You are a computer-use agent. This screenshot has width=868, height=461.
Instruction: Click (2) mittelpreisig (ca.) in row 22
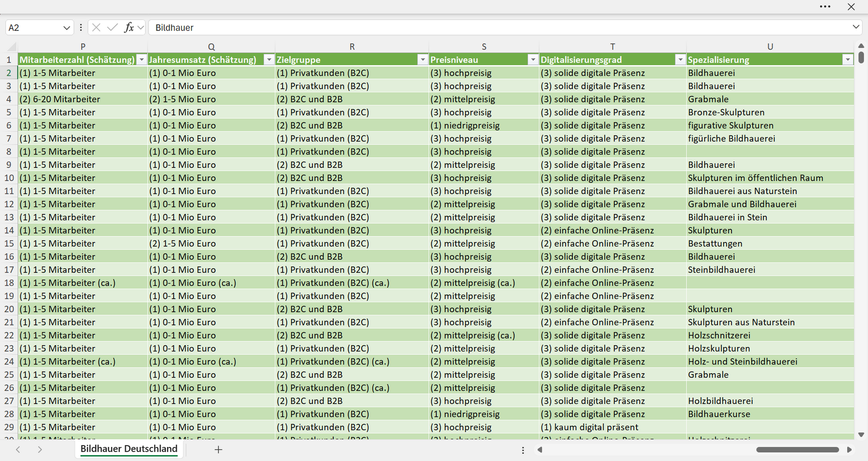point(484,335)
